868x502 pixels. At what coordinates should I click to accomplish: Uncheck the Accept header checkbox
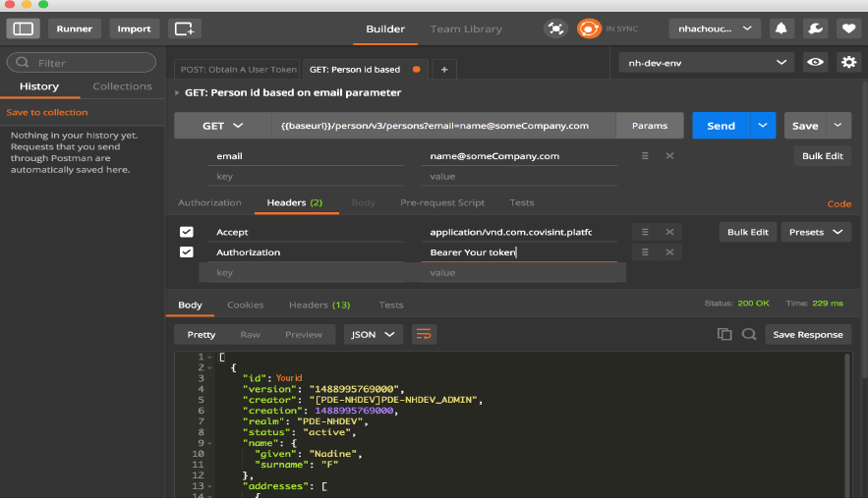click(x=187, y=232)
